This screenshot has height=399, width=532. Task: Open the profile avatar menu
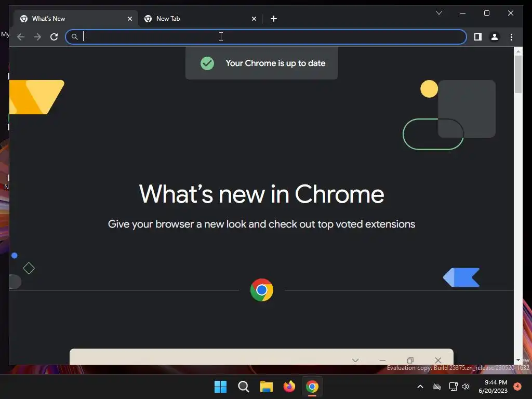coord(495,37)
